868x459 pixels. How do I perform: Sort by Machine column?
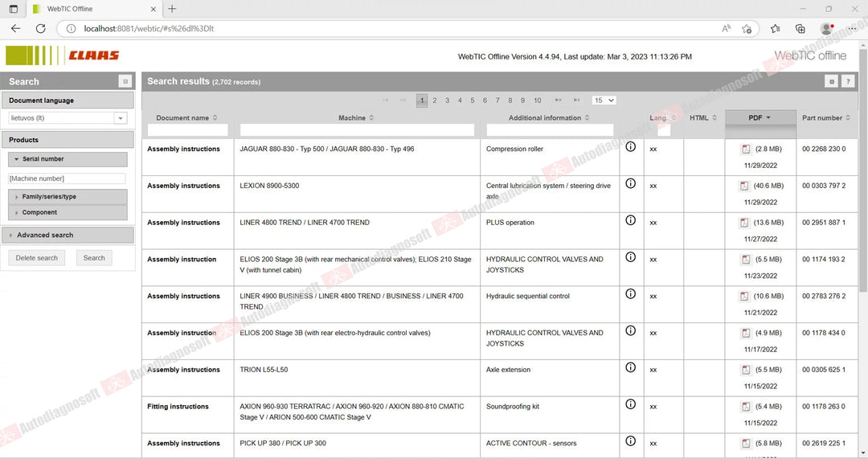coord(357,117)
